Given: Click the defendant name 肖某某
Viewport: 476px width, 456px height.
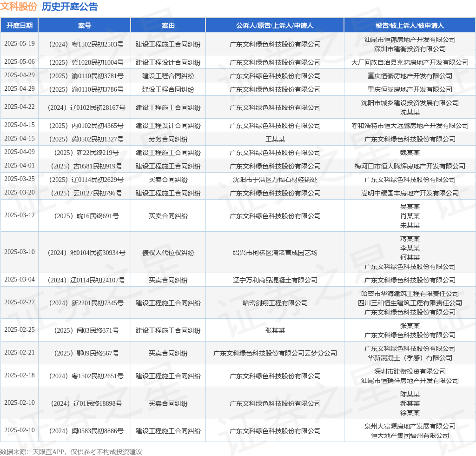Looking at the screenshot, I should point(410,216).
